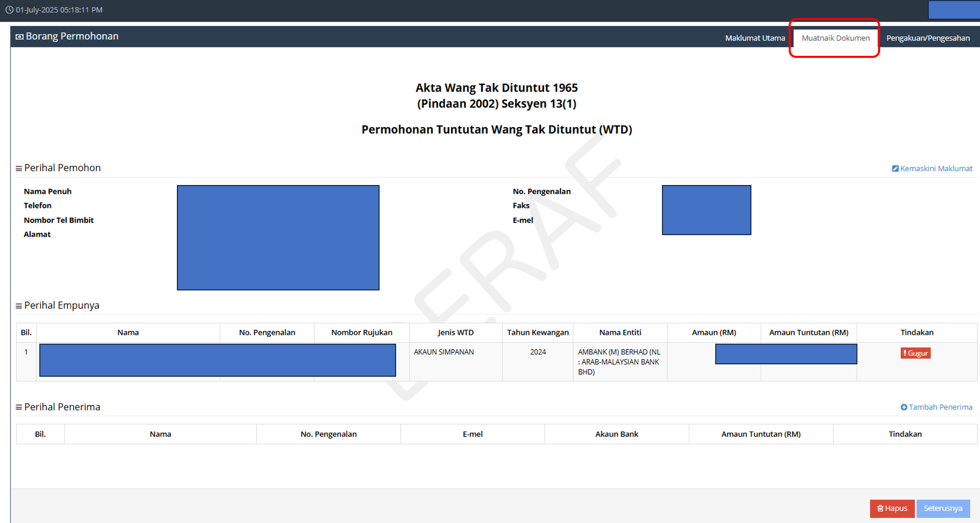This screenshot has width=980, height=523.
Task: Select the Akaun Bank column header
Action: (x=616, y=434)
